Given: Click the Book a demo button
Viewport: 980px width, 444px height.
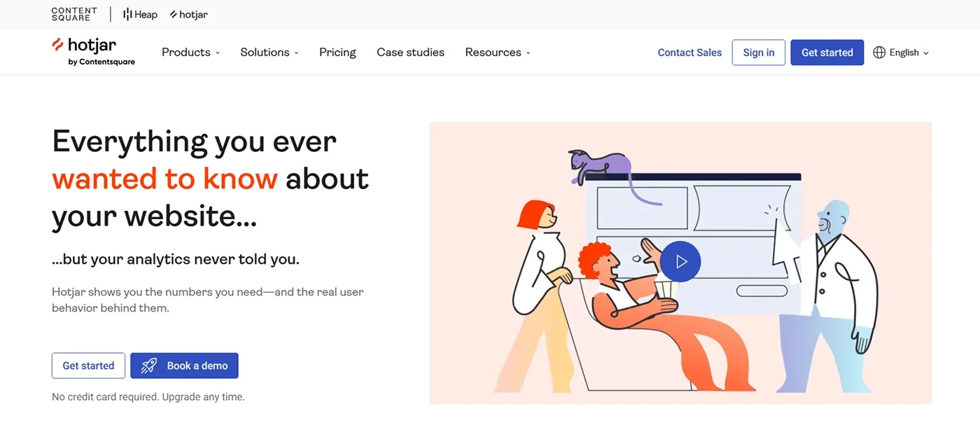Looking at the screenshot, I should click(x=184, y=365).
